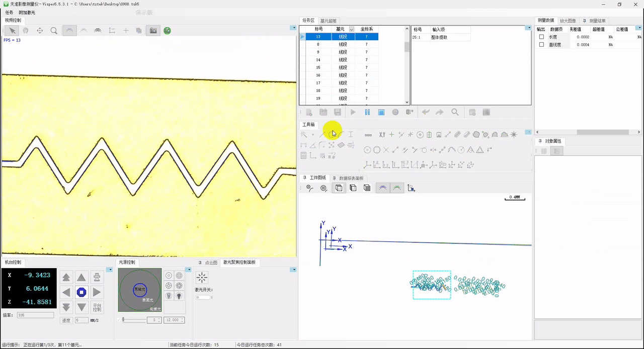
Task: Click the crop frame tool in video toolbar
Action: tap(112, 31)
